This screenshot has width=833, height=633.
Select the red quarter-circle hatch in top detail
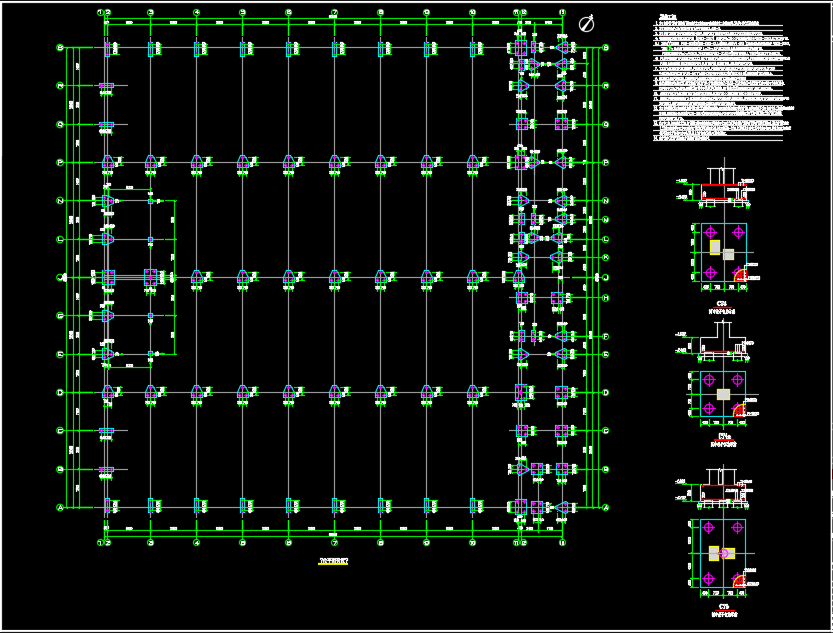click(741, 273)
